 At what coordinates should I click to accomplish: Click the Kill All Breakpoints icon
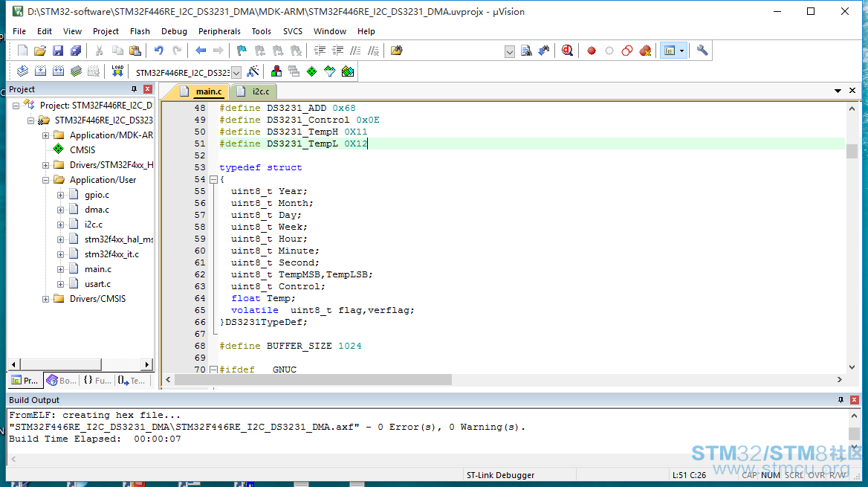[645, 51]
